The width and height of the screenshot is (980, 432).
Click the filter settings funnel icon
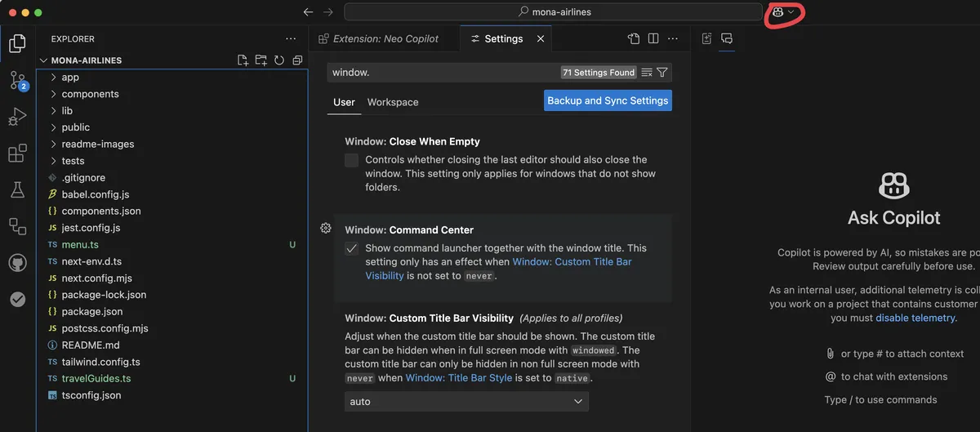pyautogui.click(x=662, y=73)
